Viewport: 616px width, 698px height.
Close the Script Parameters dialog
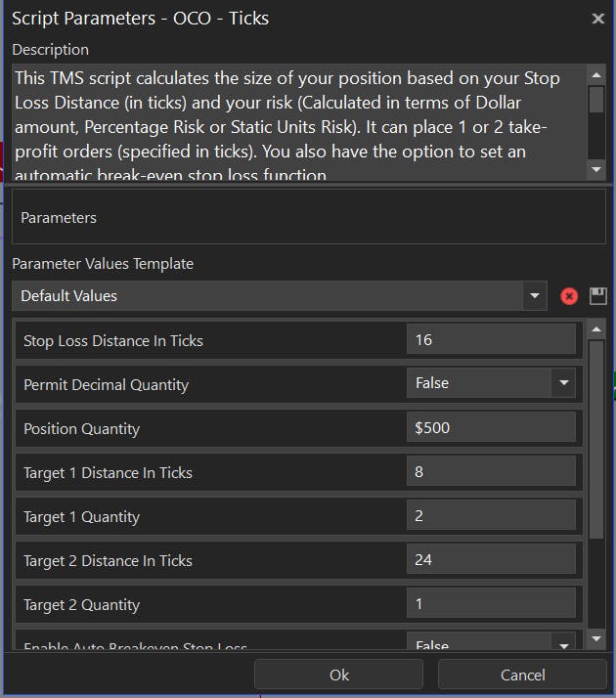tap(597, 18)
